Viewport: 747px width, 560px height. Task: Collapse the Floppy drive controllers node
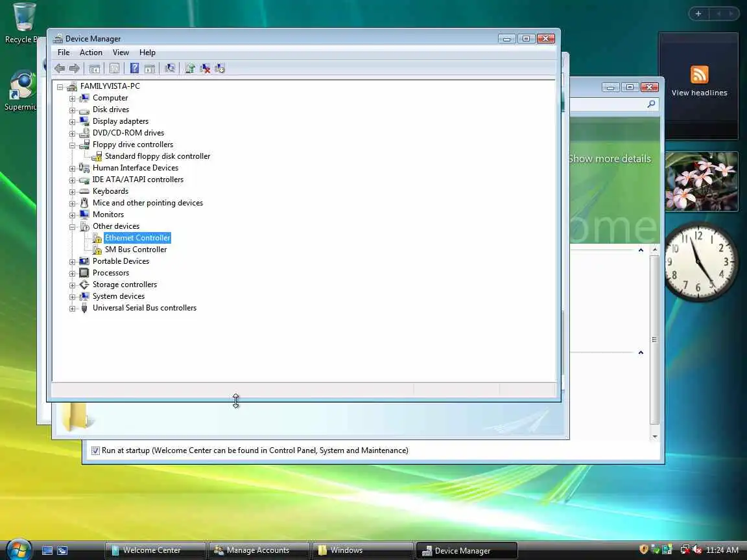[x=73, y=145]
